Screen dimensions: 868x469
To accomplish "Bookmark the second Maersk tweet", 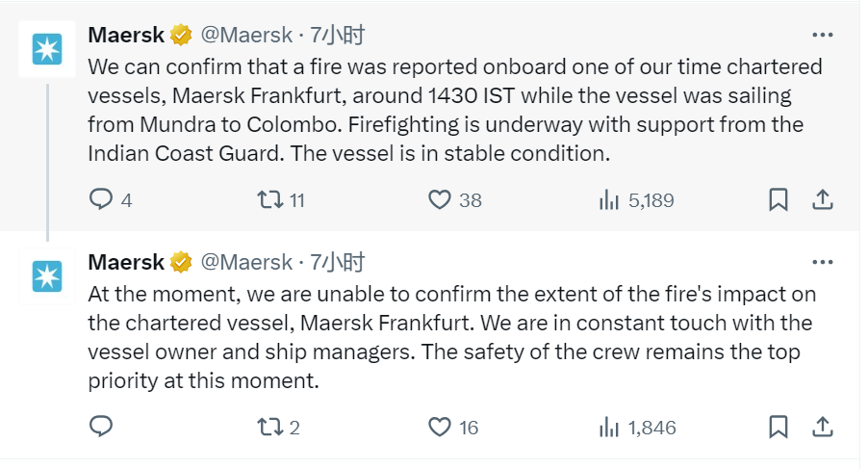I will pyautogui.click(x=779, y=427).
